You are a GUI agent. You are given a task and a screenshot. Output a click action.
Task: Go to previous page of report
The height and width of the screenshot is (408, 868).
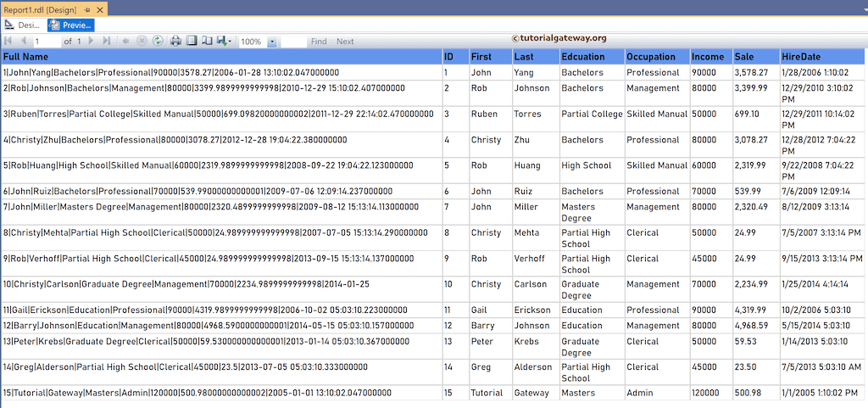click(23, 41)
